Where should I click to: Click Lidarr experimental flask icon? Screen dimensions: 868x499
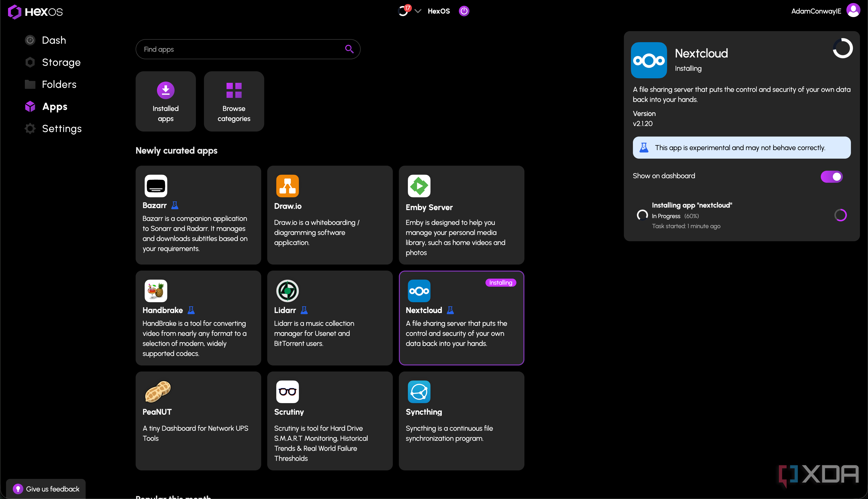click(x=304, y=310)
